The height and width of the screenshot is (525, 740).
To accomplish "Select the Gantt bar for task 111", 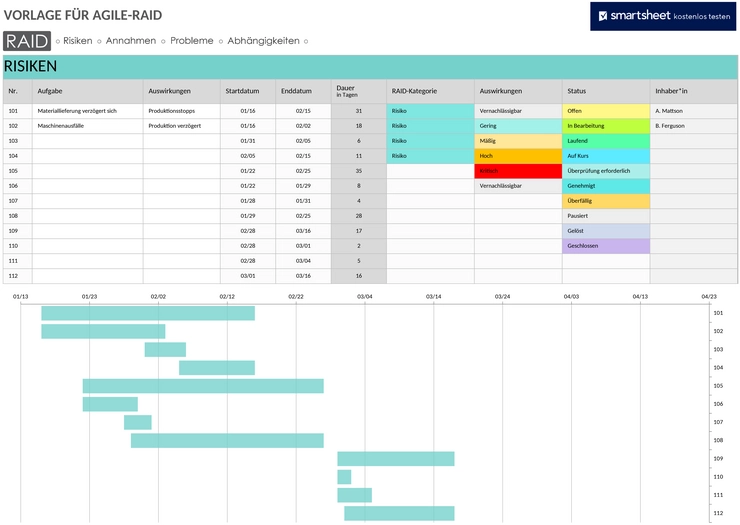I will pyautogui.click(x=354, y=495).
